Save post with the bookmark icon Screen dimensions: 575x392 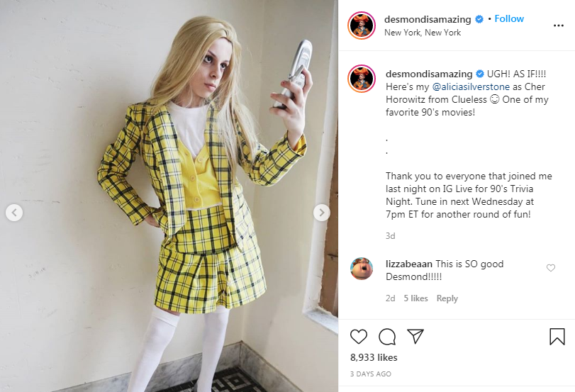[557, 336]
